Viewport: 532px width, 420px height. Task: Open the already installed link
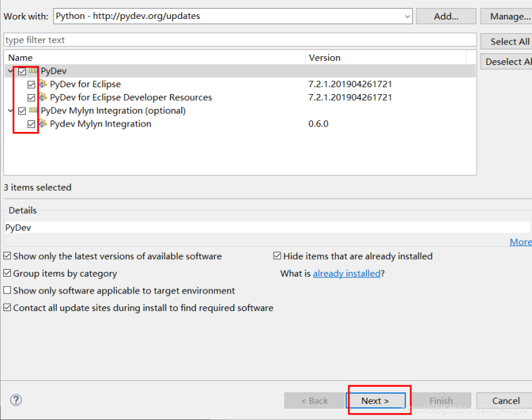(346, 273)
